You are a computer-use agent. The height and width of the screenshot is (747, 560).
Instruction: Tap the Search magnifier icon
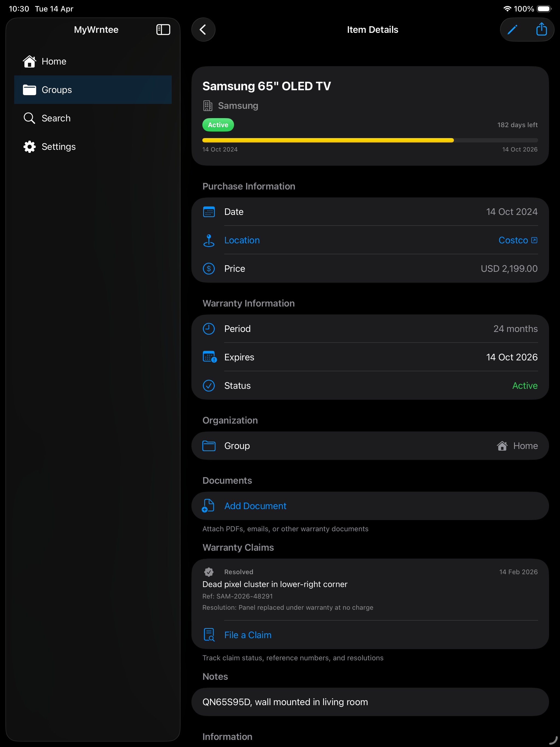[x=29, y=118]
